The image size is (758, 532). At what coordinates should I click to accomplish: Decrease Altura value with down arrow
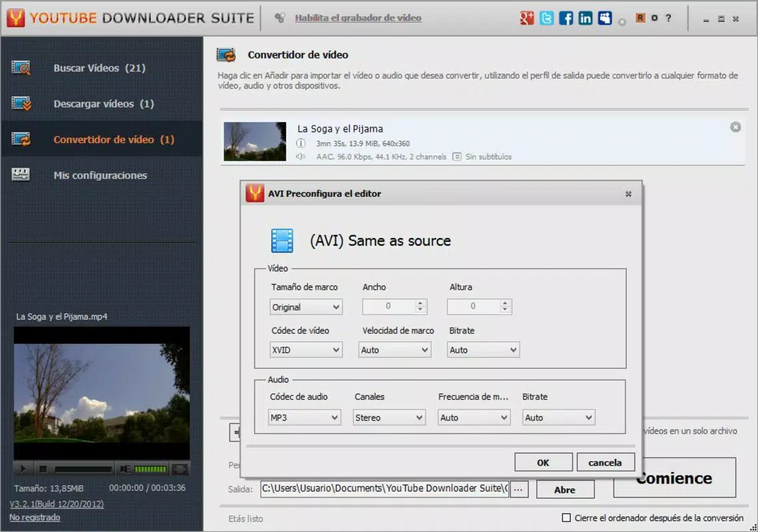505,309
